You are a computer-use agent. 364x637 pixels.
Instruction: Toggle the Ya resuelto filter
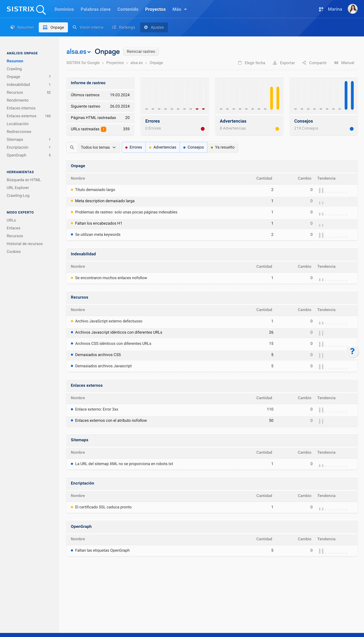pos(222,147)
